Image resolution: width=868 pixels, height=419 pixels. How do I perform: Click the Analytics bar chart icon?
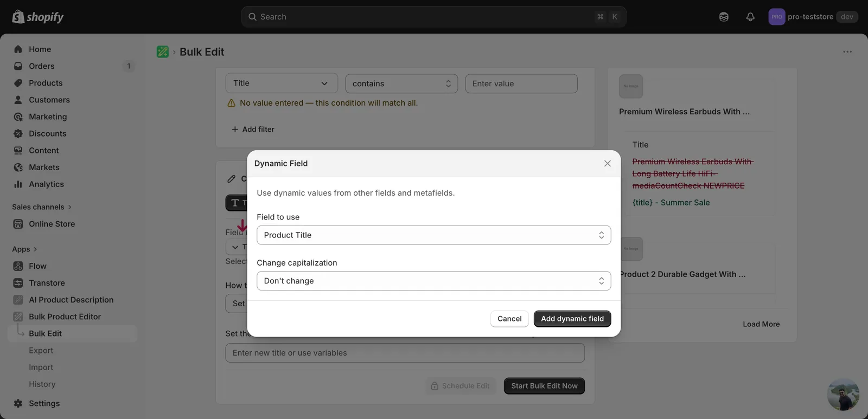coord(18,184)
